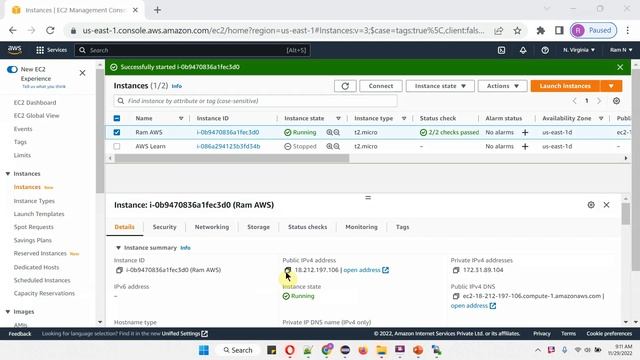Copy the Public IPv4 address

pos(288,270)
